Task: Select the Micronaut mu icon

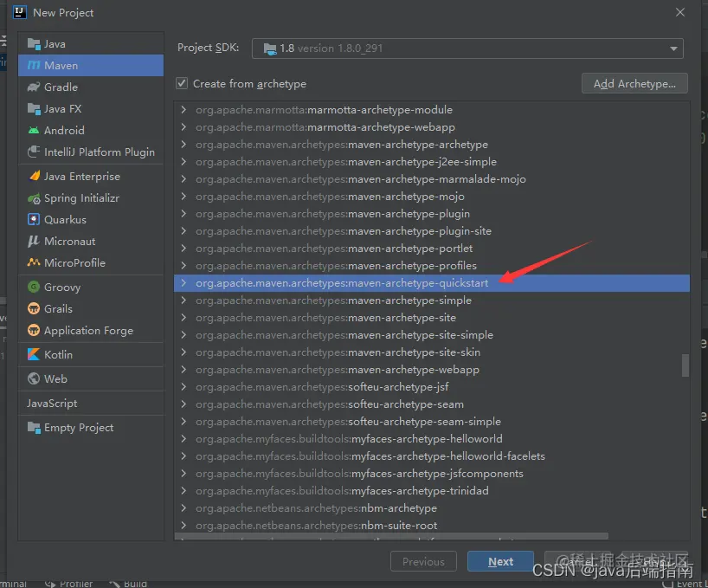Action: coord(34,241)
